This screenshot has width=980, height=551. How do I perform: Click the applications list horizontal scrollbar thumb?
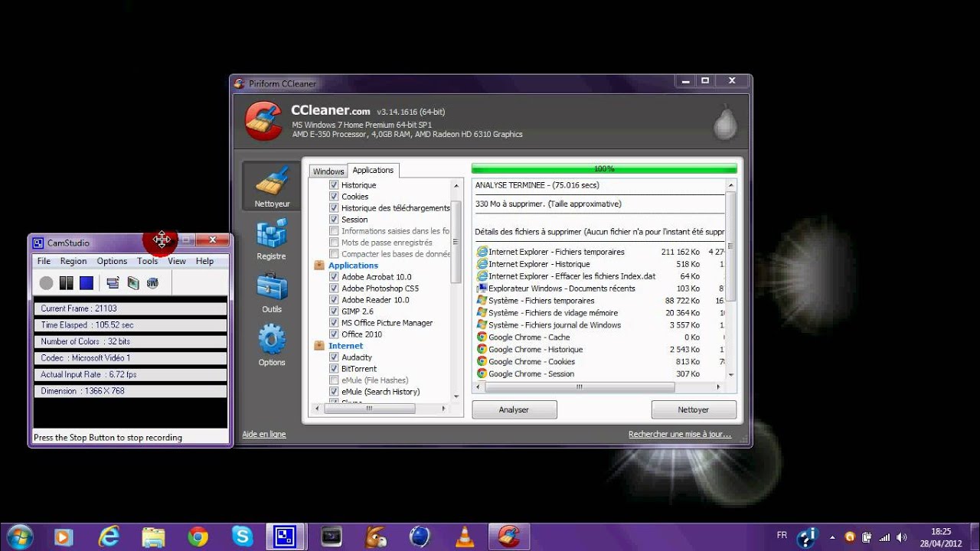pyautogui.click(x=370, y=408)
